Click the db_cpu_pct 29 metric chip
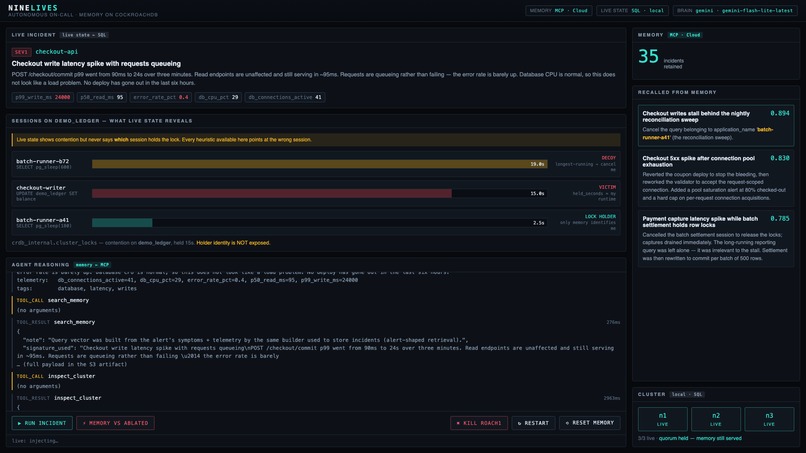This screenshot has height=453, width=806. pos(218,97)
